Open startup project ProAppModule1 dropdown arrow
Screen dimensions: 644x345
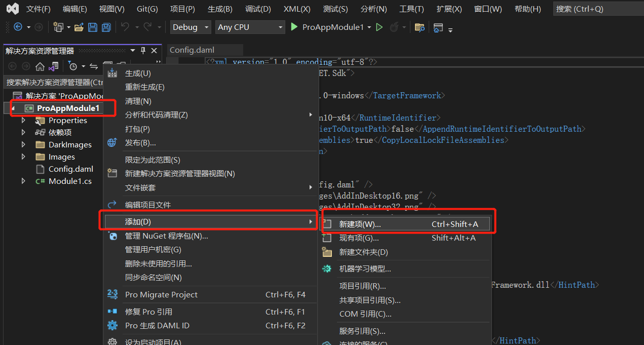click(x=369, y=27)
